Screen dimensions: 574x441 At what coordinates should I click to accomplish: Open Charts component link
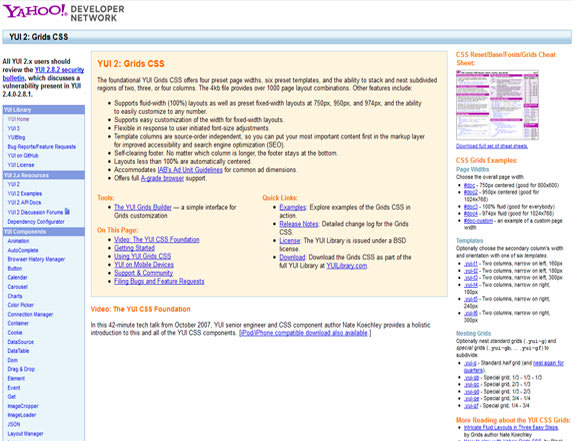click(15, 296)
